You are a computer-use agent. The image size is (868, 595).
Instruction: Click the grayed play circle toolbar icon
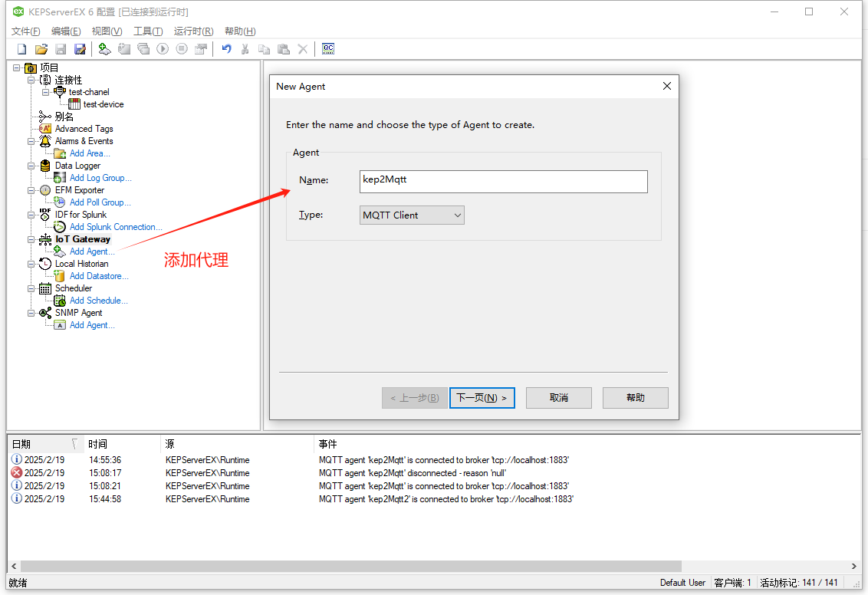[163, 49]
